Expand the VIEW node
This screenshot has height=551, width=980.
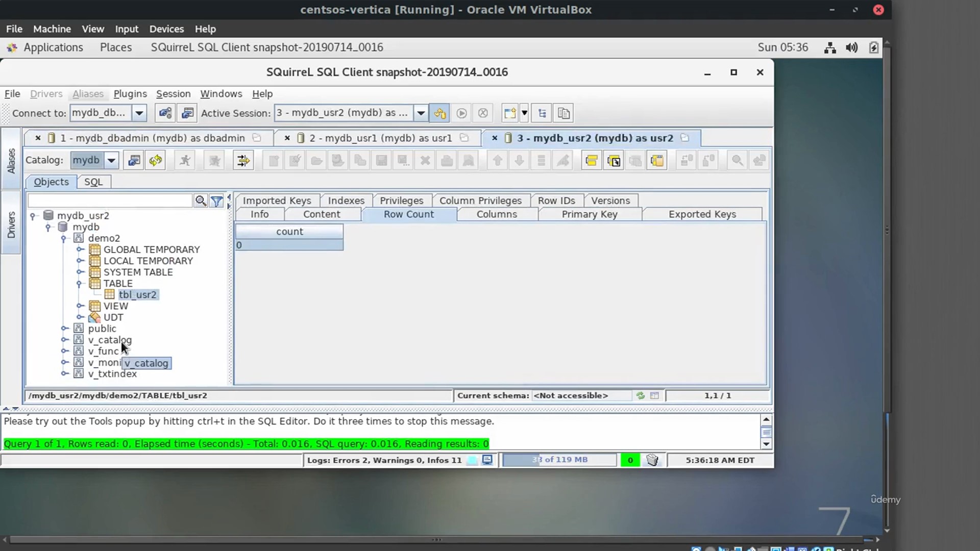(x=80, y=306)
